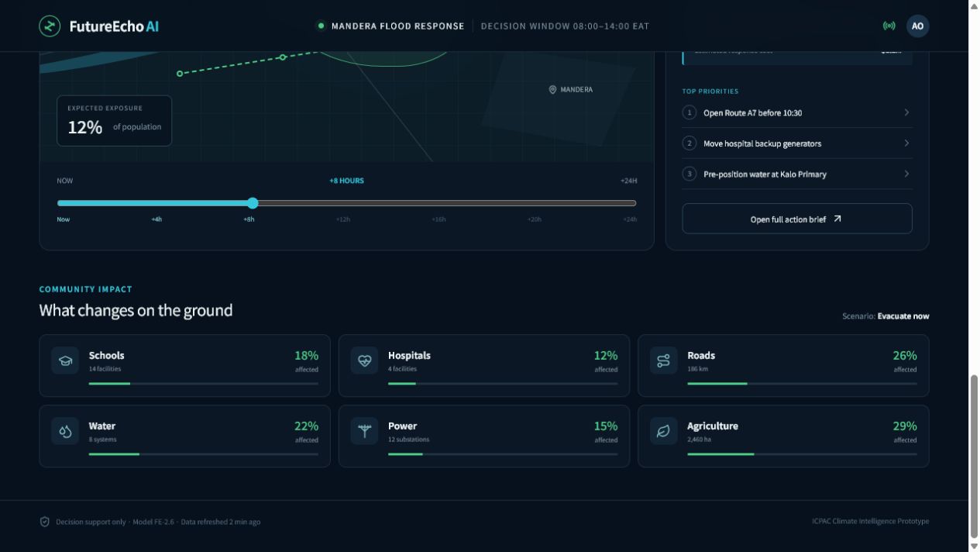Click the live broadcast signal icon
The width and height of the screenshot is (980, 552).
coord(889,26)
